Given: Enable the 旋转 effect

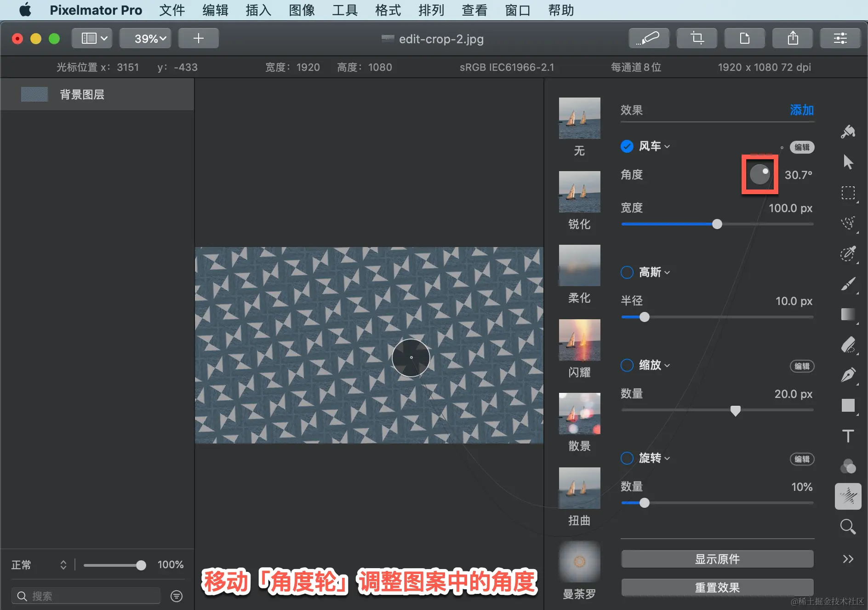Looking at the screenshot, I should 627,458.
